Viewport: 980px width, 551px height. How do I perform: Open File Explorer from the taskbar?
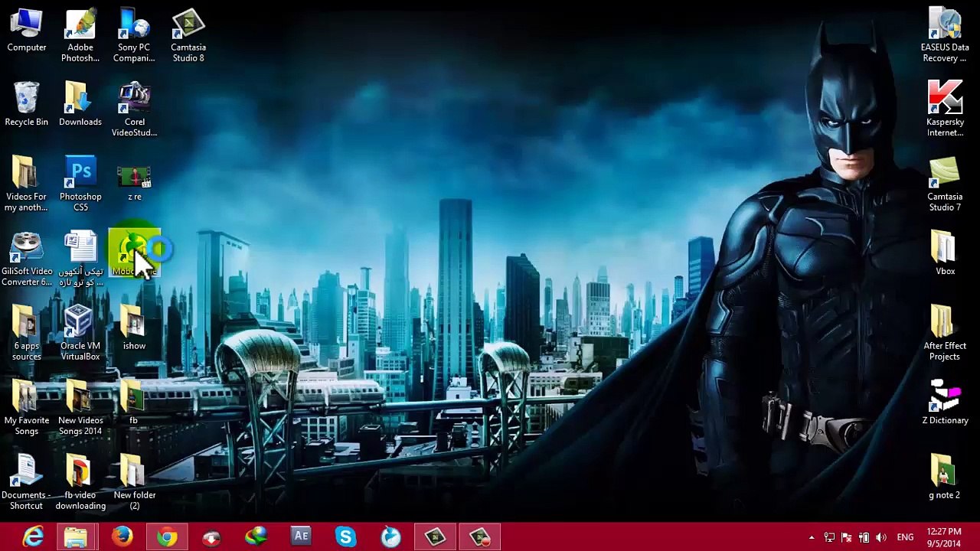coord(76,537)
